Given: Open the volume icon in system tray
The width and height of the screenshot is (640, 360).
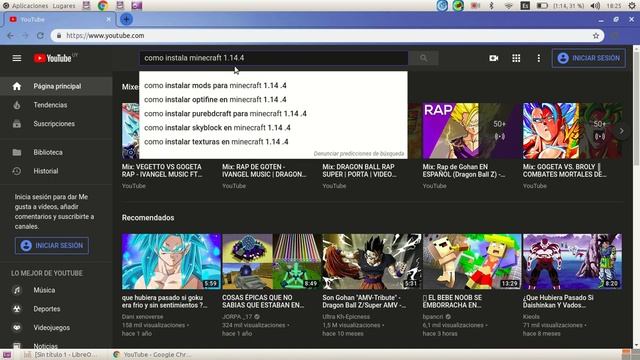Looking at the screenshot, I should point(595,6).
